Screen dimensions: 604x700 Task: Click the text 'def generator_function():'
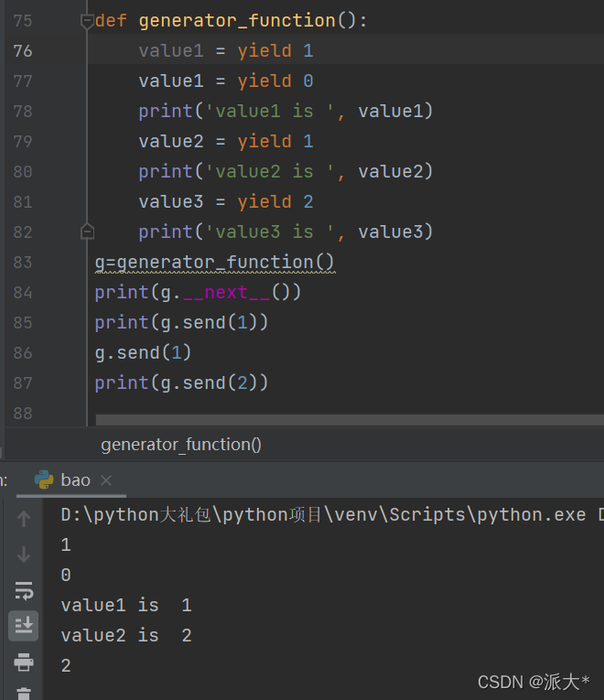pyautogui.click(x=231, y=21)
